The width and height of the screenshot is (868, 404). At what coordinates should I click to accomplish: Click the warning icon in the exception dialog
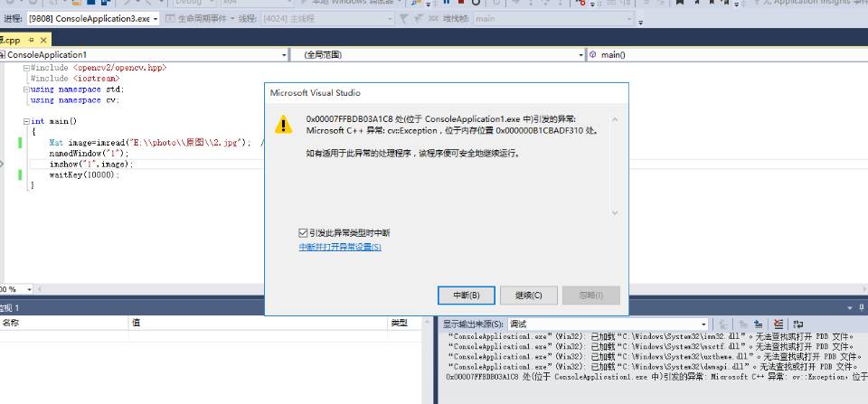click(x=283, y=125)
